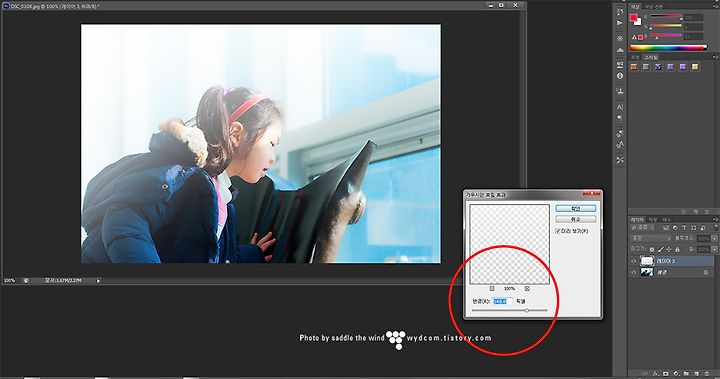
Task: Hide the 레이어 1 layer with its eye icon
Action: point(634,261)
